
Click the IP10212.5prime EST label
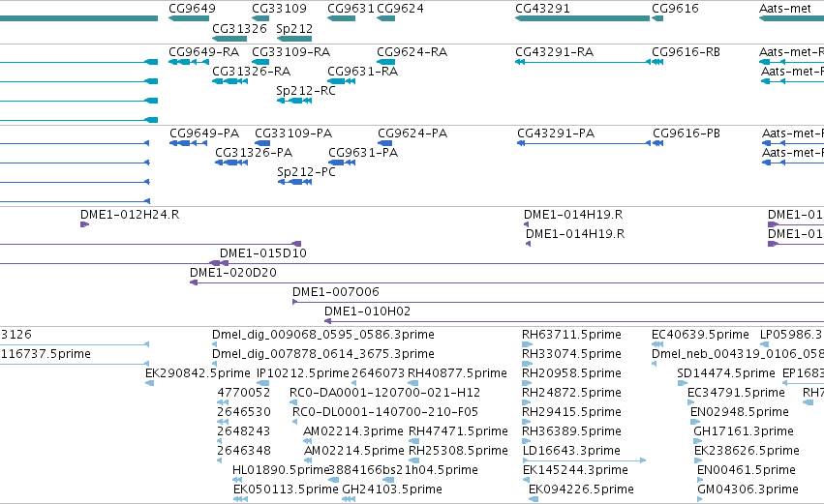tap(303, 373)
